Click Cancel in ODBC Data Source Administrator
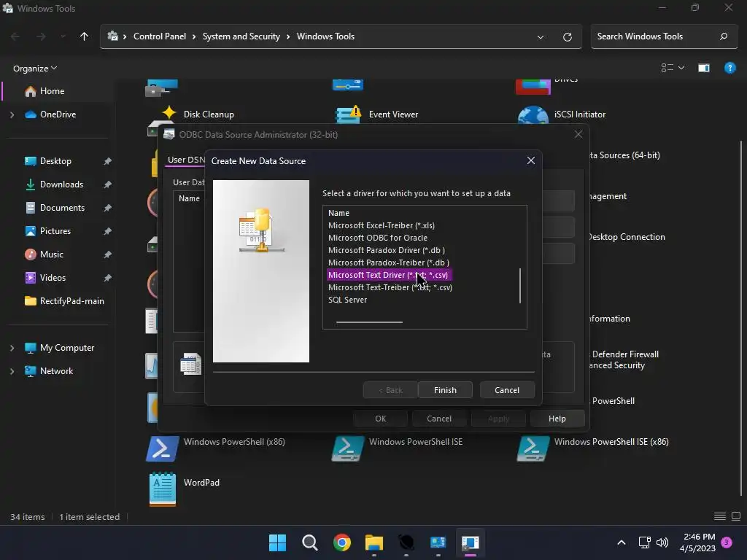 tap(438, 419)
